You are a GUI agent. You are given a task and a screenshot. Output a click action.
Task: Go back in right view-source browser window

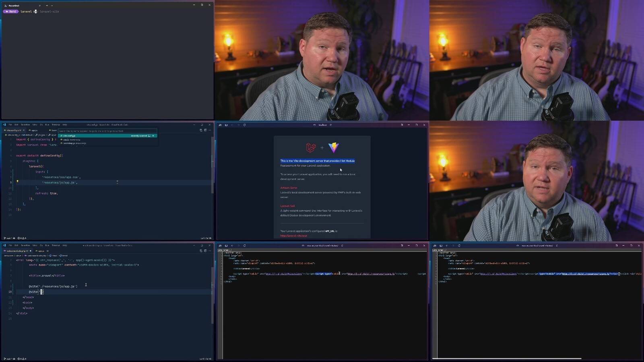(447, 246)
